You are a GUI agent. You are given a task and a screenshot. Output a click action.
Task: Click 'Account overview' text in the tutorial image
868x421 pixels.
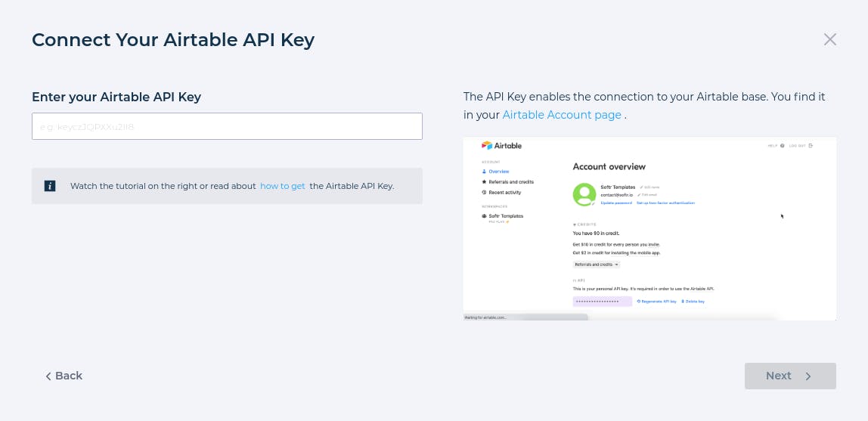tap(609, 166)
